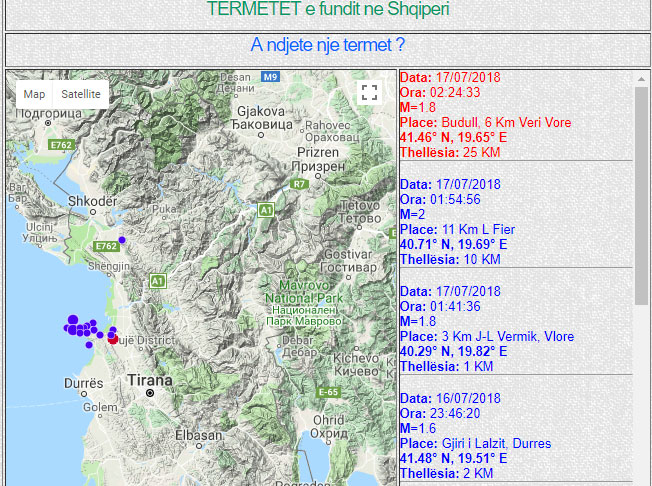The height and width of the screenshot is (486, 652).
Task: Click the red earthquake marker on map
Action: coord(113,339)
